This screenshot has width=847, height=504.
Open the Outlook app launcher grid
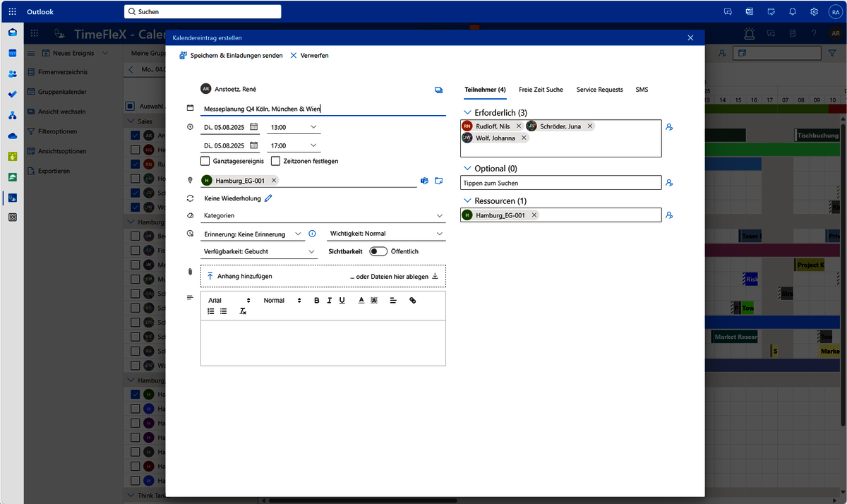coord(12,12)
